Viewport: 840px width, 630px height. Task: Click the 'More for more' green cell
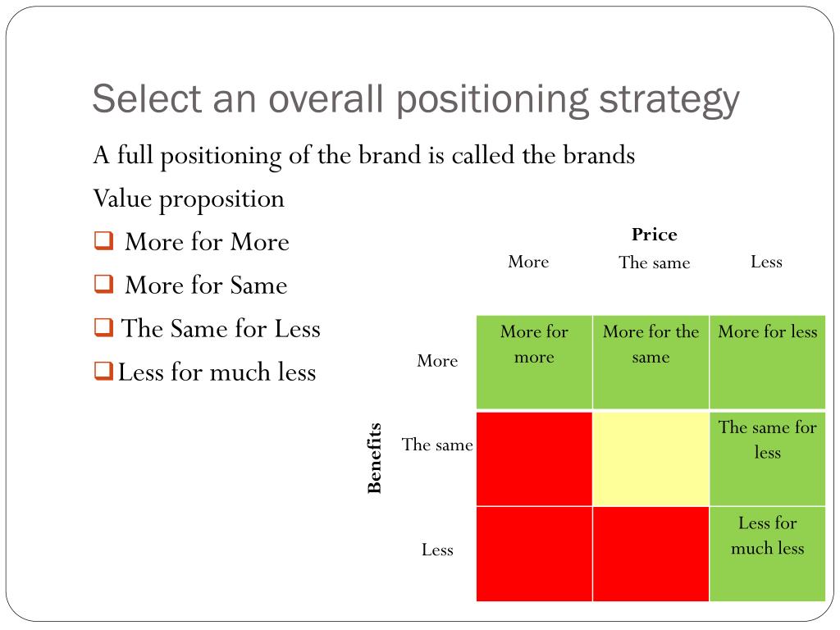pyautogui.click(x=534, y=363)
